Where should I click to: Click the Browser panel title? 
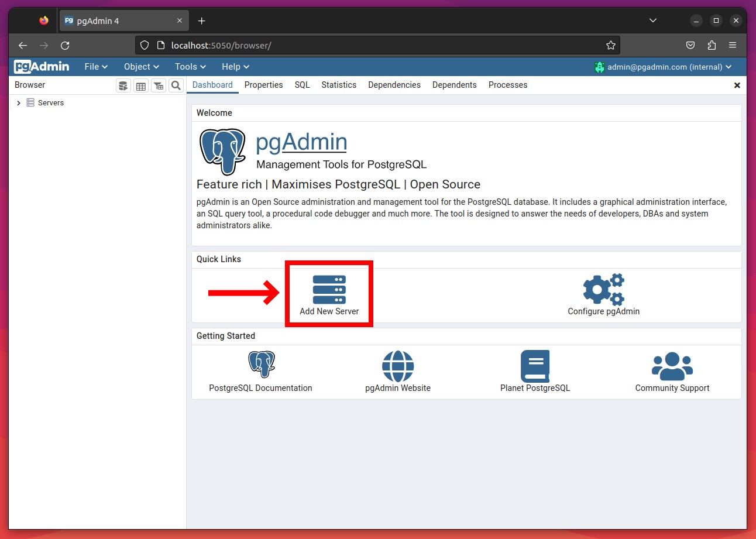tap(30, 85)
